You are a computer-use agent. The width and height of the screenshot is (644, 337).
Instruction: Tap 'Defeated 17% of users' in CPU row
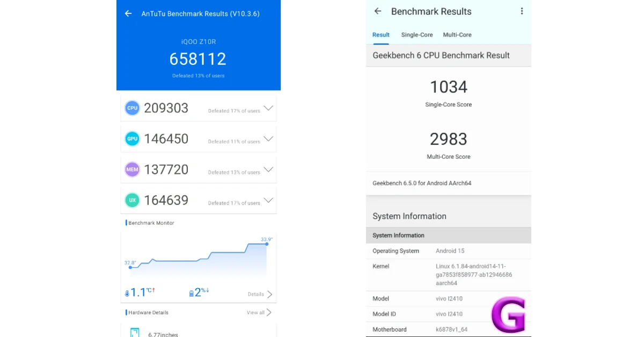pyautogui.click(x=234, y=111)
